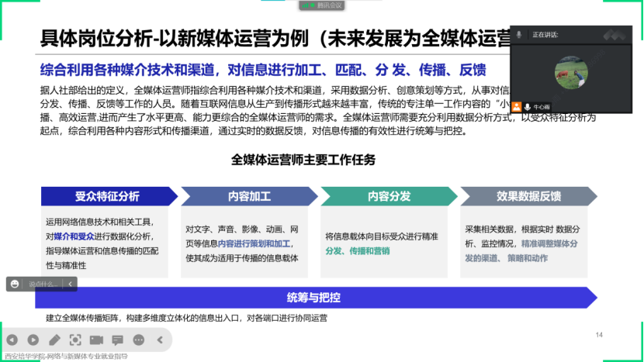Screen dimensions: 644x362
Task: Type in the 说点什么 chat input
Action: click(x=43, y=284)
